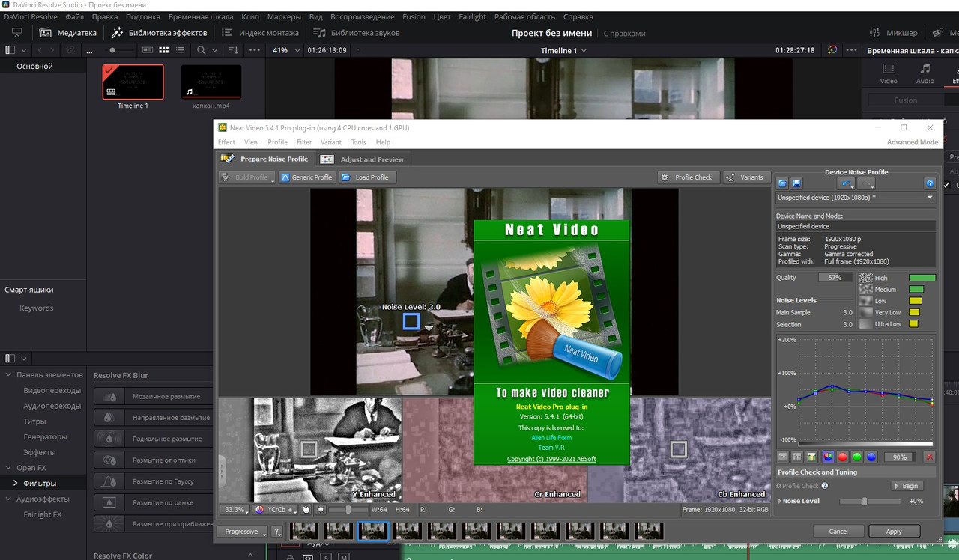Click Copyright 1999-2021 ABSoft link
959x560 pixels.
551,459
